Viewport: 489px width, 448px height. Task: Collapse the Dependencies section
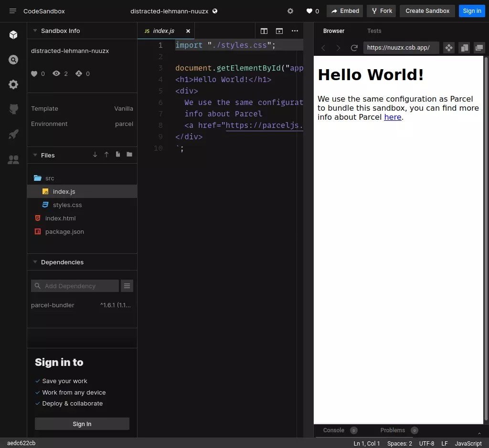coord(34,261)
